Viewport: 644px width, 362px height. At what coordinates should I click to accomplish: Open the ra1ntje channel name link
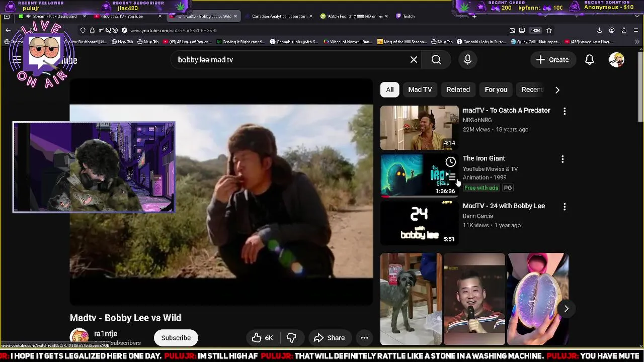(x=106, y=334)
